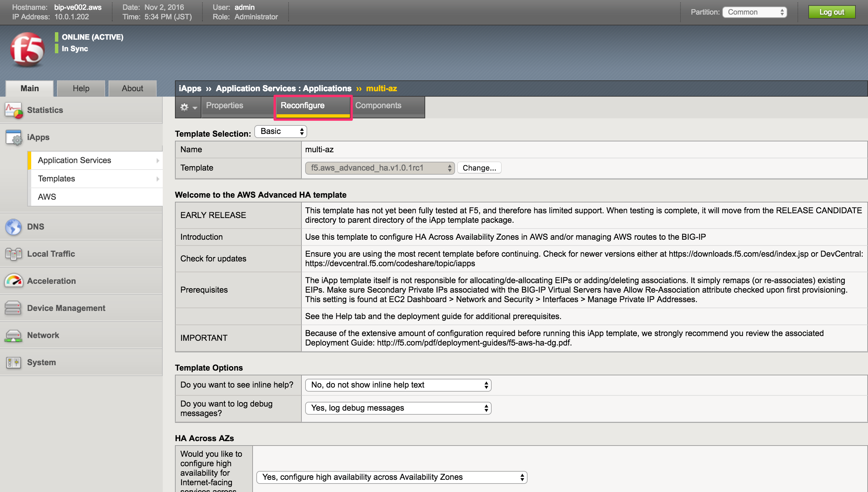This screenshot has width=868, height=492.
Task: Click the Acceleration gauge icon
Action: click(x=14, y=281)
